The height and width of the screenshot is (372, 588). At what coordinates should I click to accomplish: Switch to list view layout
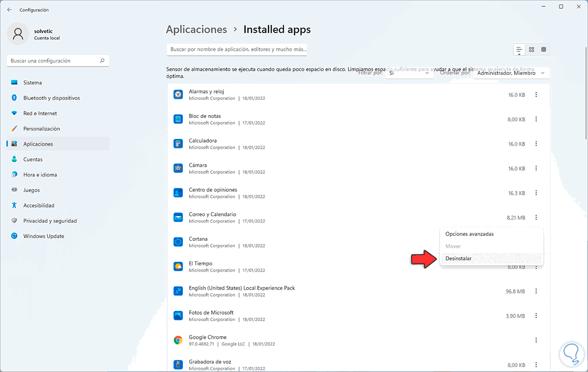coord(518,49)
